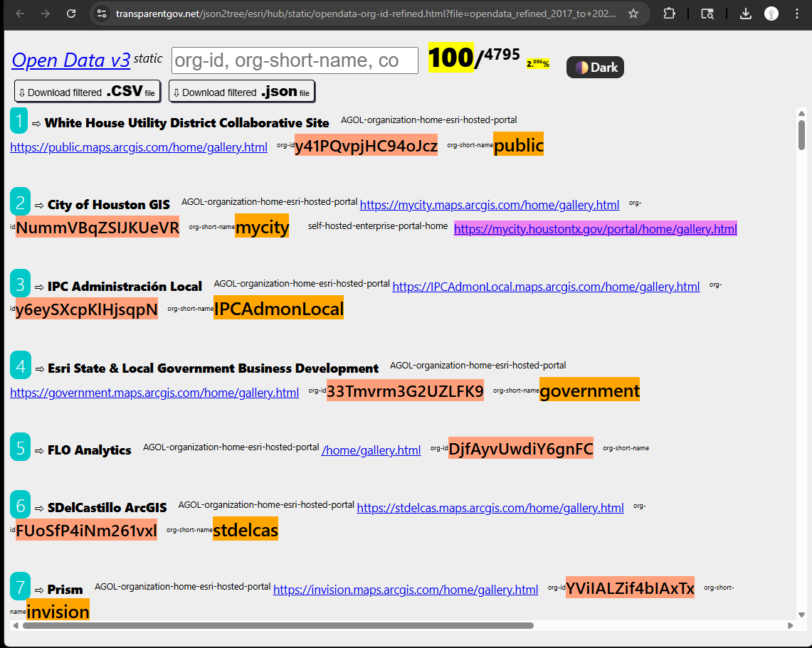Screen dimensions: 812x648
Task: Open browser downloads
Action: [x=745, y=14]
